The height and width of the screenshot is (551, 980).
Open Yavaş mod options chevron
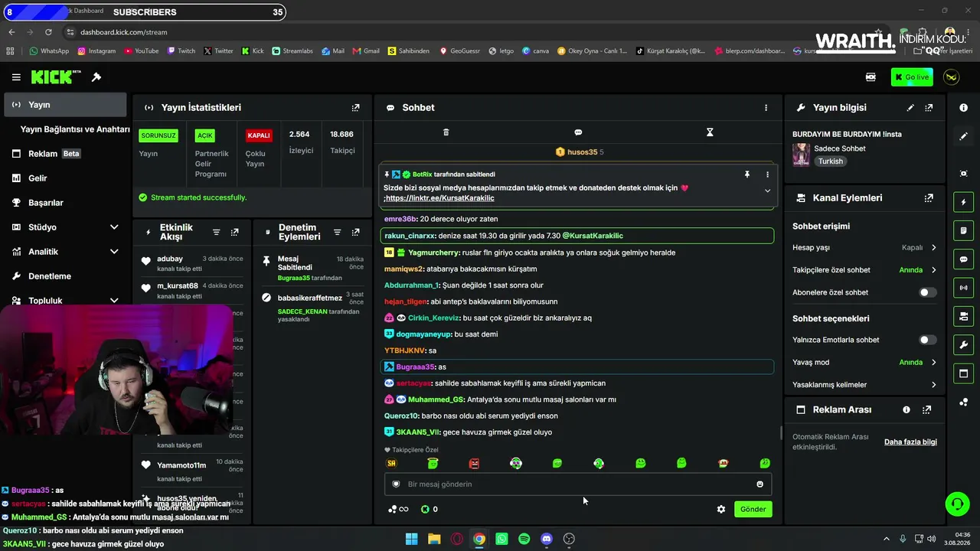pyautogui.click(x=933, y=363)
